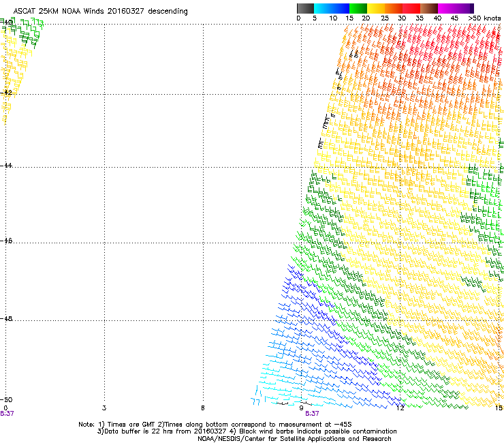
Task: Click the "25" legend scale label
Action: click(385, 18)
